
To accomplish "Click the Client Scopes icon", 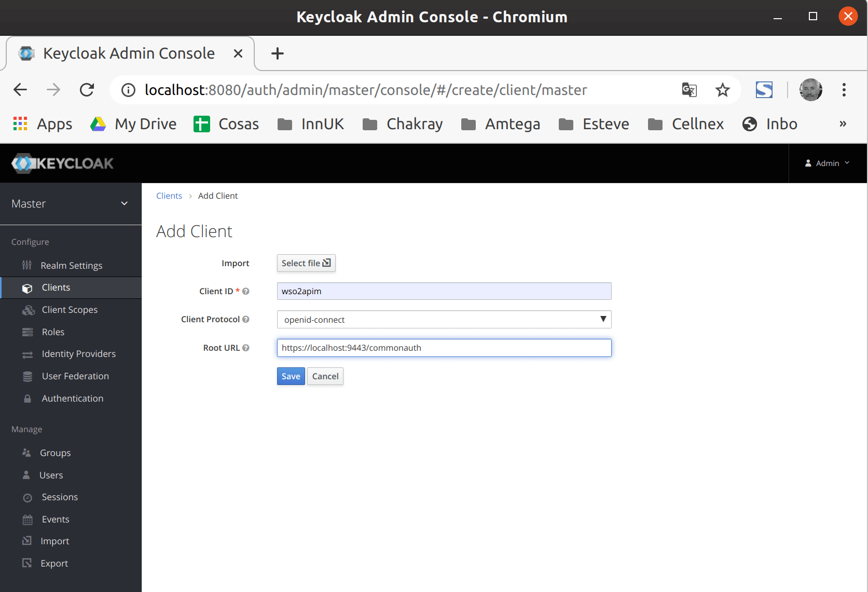I will click(x=27, y=310).
